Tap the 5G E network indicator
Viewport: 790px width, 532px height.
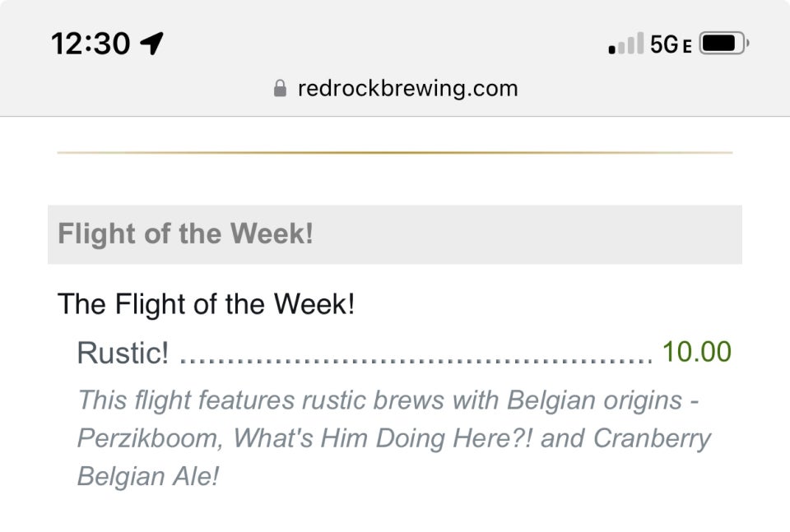pyautogui.click(x=671, y=44)
